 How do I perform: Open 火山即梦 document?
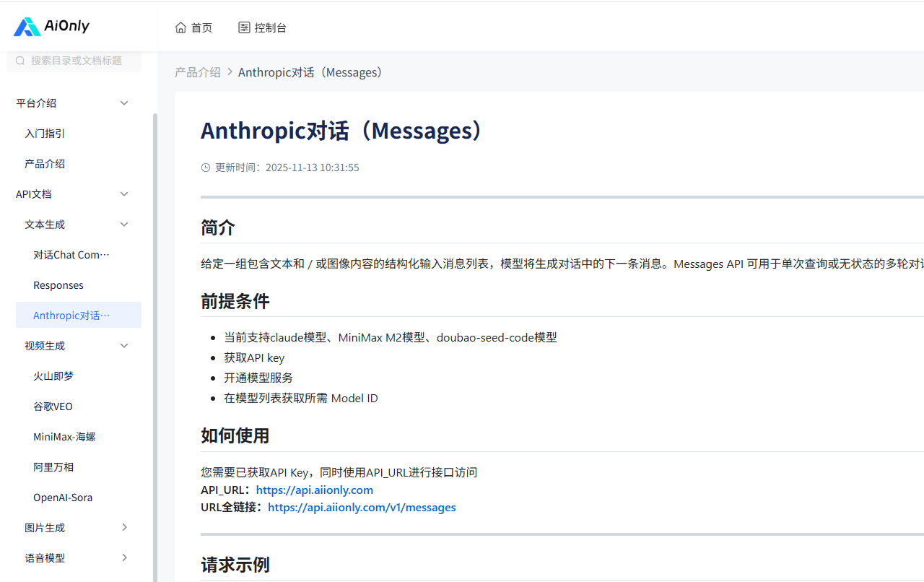tap(53, 376)
